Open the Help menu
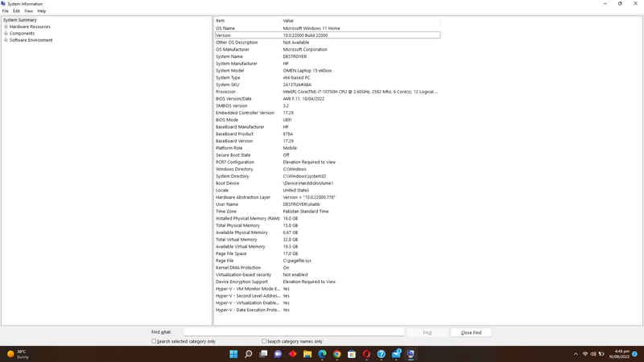The width and height of the screenshot is (644, 362). [x=42, y=11]
